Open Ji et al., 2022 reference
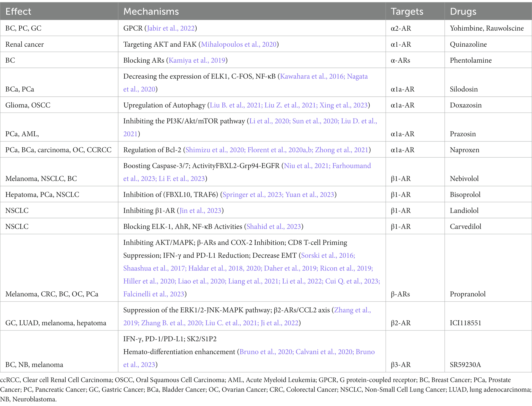 279,323
